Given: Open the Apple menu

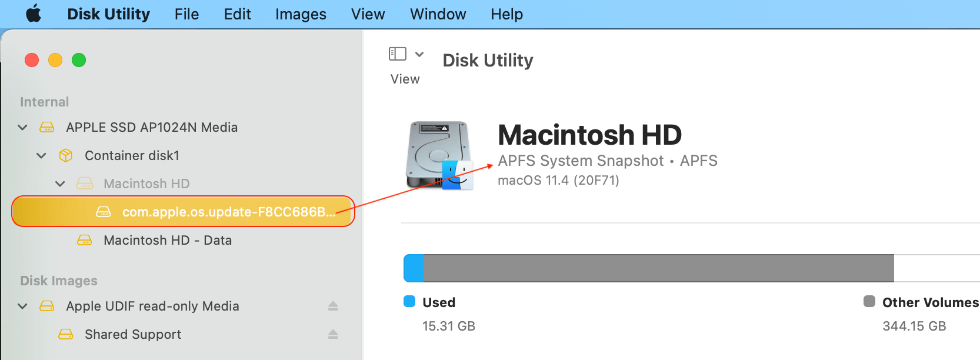Looking at the screenshot, I should click(34, 14).
